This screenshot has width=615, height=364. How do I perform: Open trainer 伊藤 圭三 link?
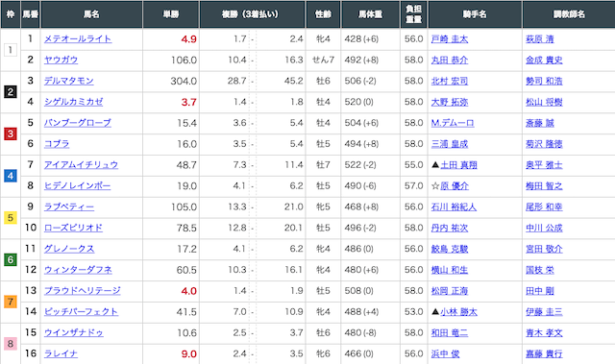tap(544, 312)
